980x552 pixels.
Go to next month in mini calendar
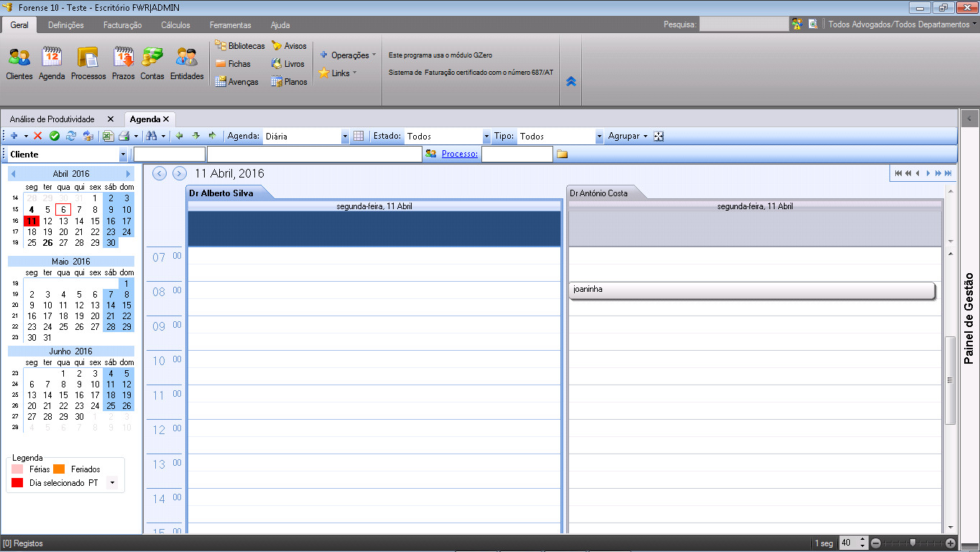click(x=129, y=174)
